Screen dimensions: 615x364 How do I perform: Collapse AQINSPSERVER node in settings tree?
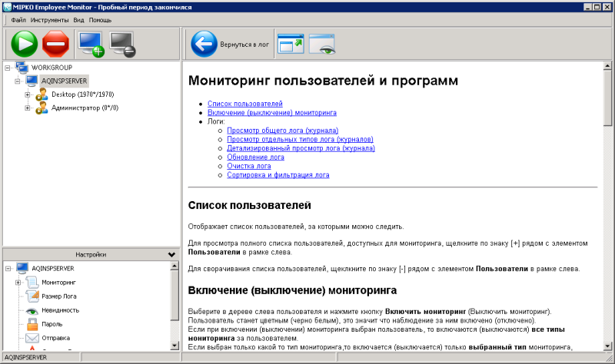[x=8, y=269]
